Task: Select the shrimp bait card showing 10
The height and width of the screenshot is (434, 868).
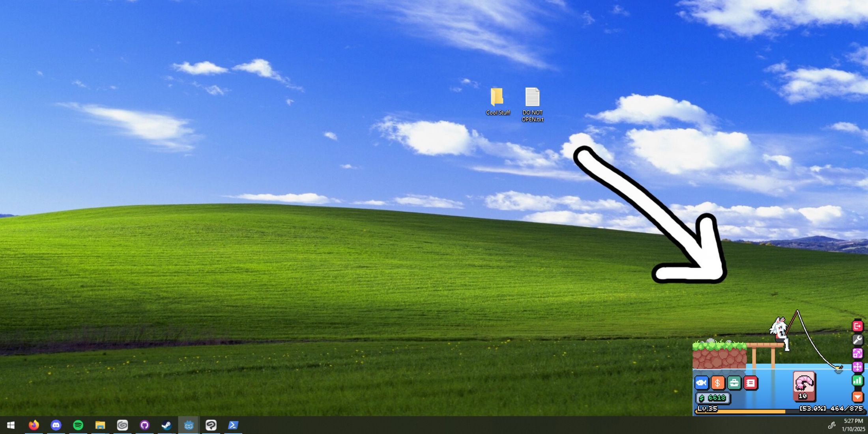Action: click(x=804, y=386)
